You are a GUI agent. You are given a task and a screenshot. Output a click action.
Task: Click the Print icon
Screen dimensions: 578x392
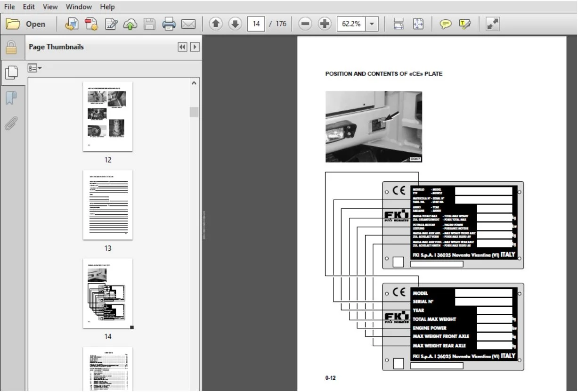pos(169,24)
